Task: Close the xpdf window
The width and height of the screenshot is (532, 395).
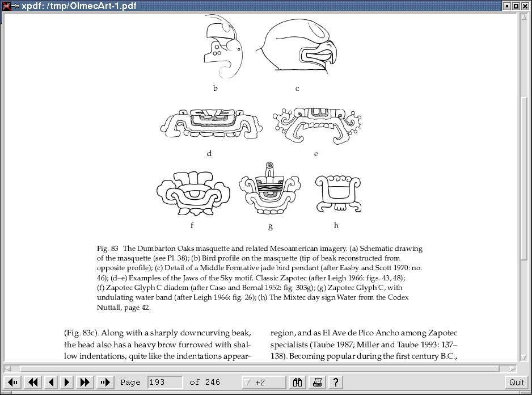Action: (525, 6)
